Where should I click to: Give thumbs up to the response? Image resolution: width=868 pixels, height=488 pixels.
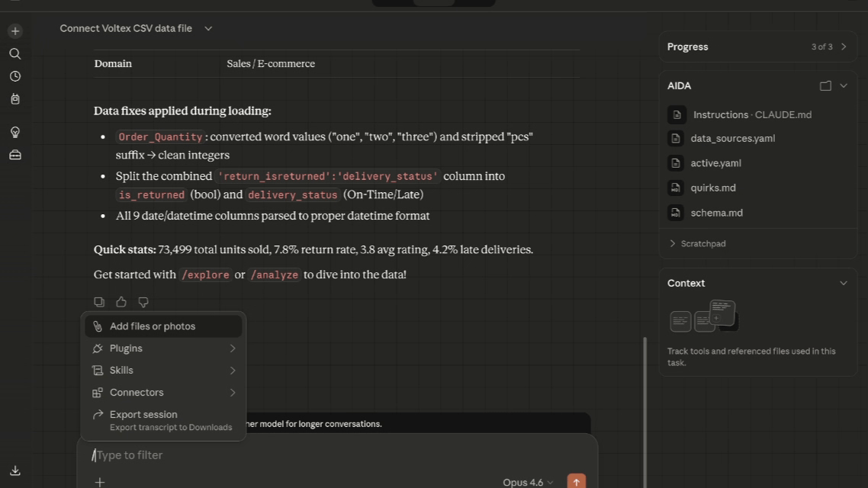(121, 302)
